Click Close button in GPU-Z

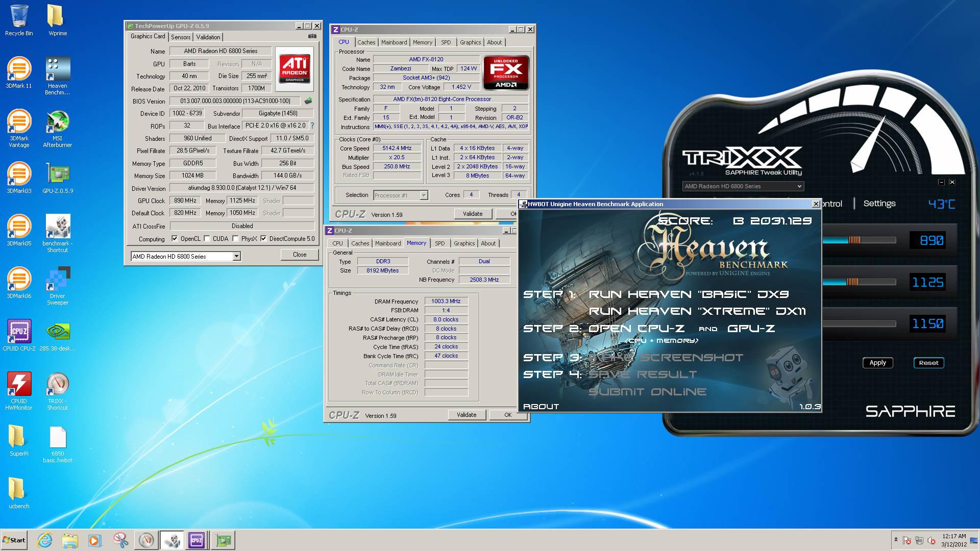300,255
